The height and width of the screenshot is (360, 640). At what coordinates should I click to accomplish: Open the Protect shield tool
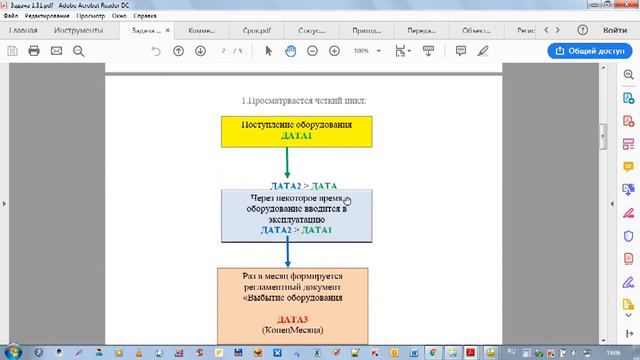pyautogui.click(x=629, y=236)
